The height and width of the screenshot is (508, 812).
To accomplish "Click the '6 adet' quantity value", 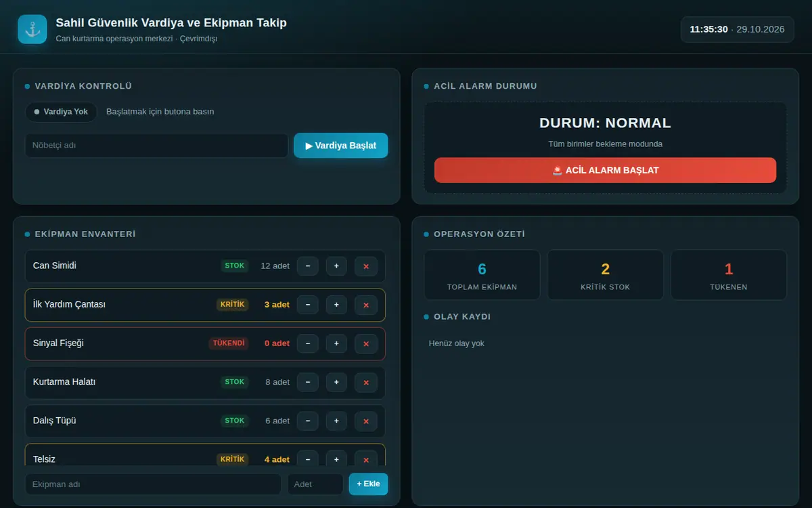I will [x=277, y=421].
